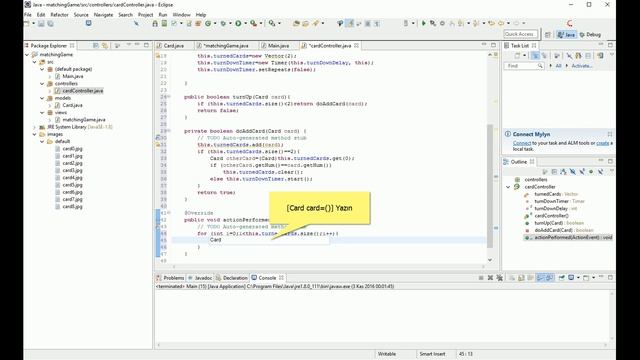Select turnUp(Card) in Outline
This screenshot has height=360, width=640.
[x=559, y=223]
